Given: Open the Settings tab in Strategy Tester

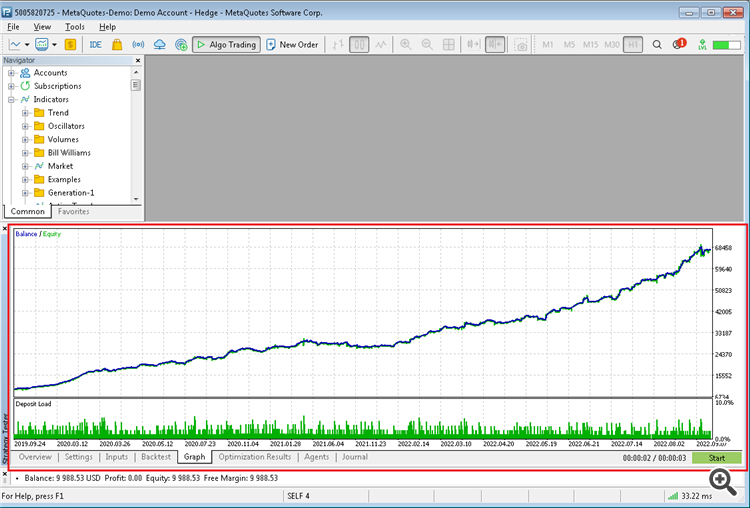Looking at the screenshot, I should pyautogui.click(x=78, y=457).
